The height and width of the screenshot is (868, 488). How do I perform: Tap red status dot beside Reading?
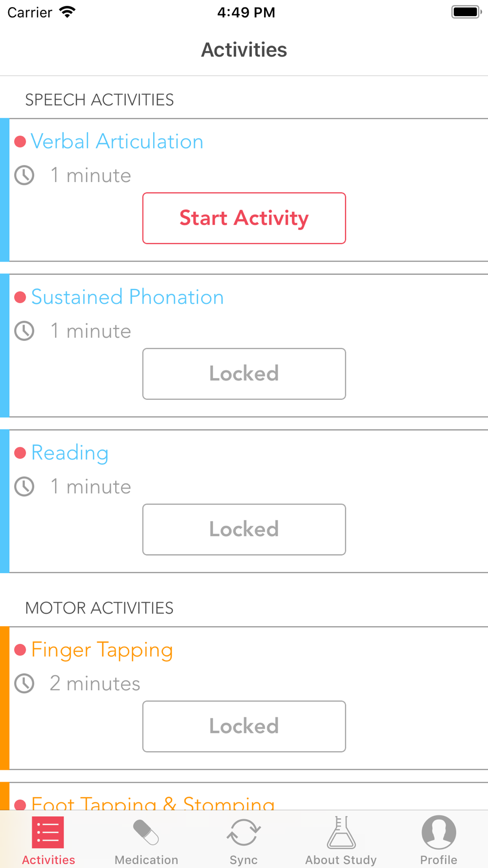pyautogui.click(x=20, y=453)
